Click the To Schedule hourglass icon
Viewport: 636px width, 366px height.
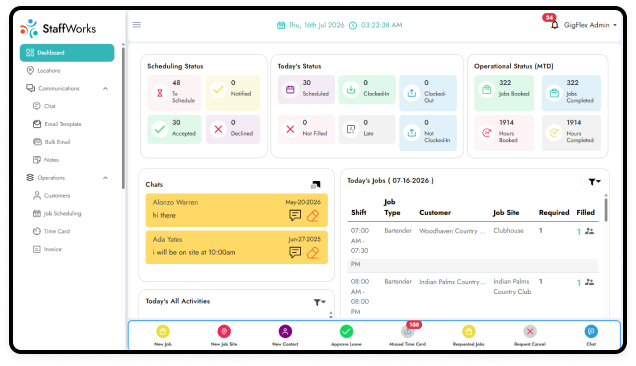coord(160,93)
